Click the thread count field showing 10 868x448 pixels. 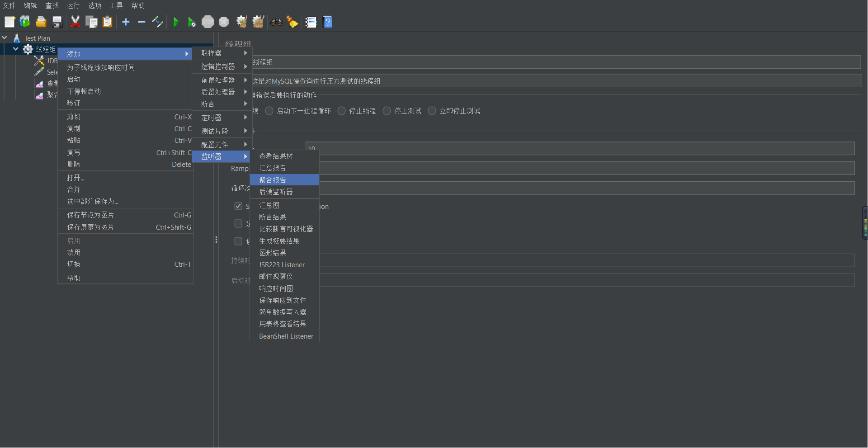pyautogui.click(x=580, y=148)
